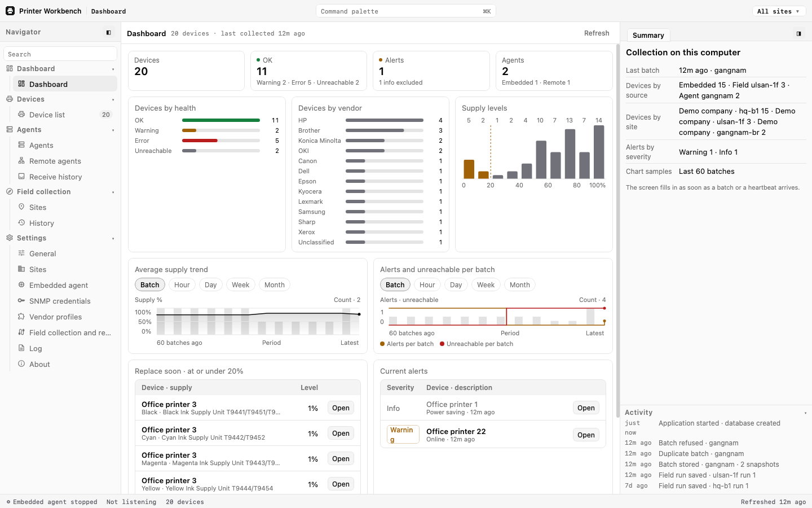Refresh the dashboard data
This screenshot has width=812, height=508.
[x=597, y=33]
